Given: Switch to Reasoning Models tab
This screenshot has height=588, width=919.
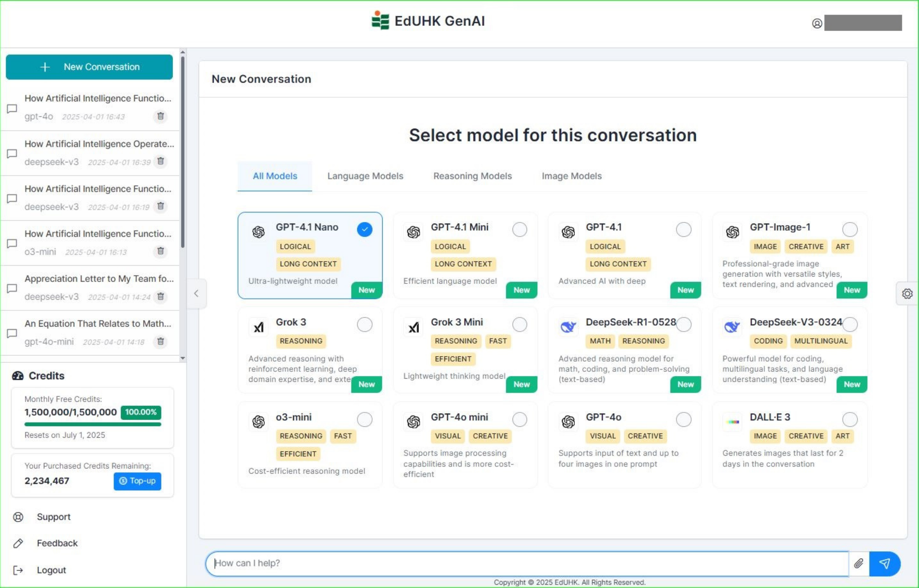Looking at the screenshot, I should tap(472, 176).
